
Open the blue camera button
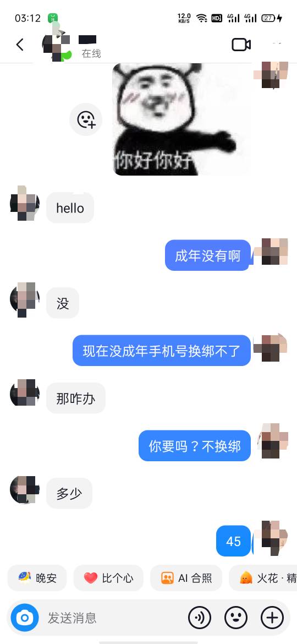pos(25,617)
